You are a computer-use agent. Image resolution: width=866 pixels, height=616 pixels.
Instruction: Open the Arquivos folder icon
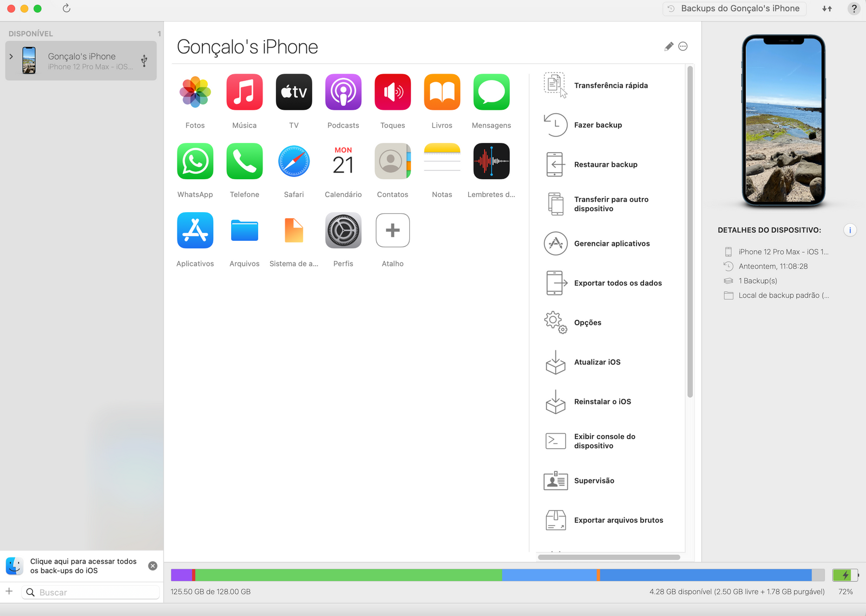pos(245,231)
